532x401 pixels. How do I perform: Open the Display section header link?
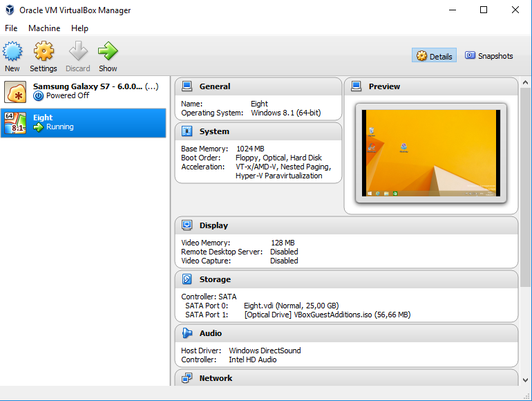(213, 225)
